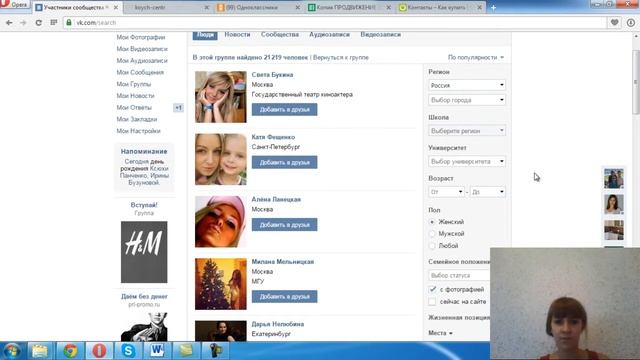
Task: Select the Женский gender radio button
Action: pyautogui.click(x=432, y=222)
